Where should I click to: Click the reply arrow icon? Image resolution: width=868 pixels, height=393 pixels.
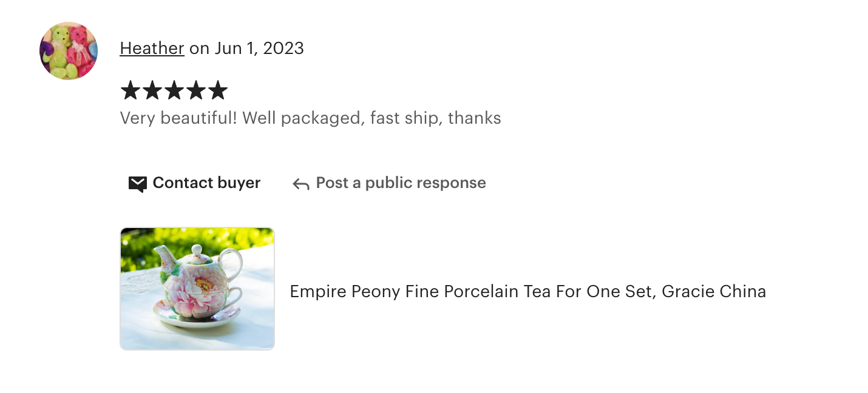click(x=301, y=184)
